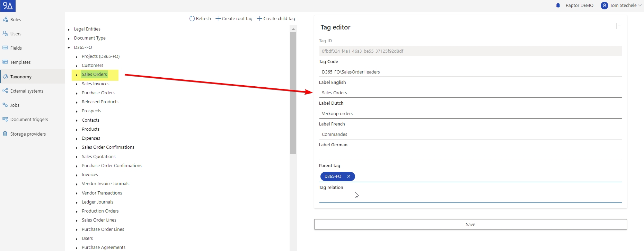
Task: Click the Fields sidebar icon
Action: coord(5,48)
